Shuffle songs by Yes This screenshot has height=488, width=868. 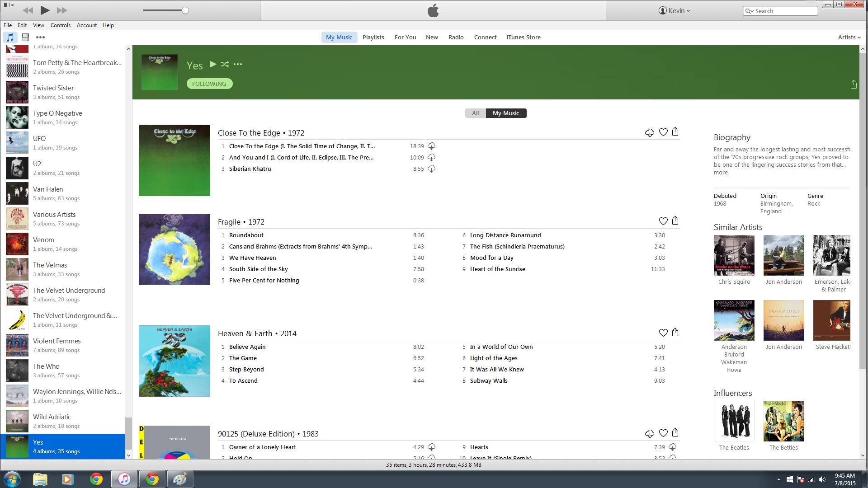click(225, 64)
